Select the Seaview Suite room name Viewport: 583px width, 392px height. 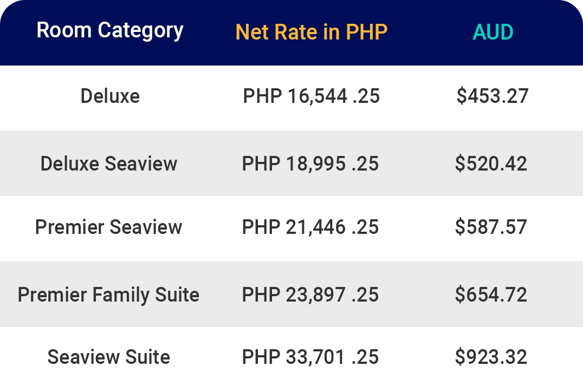(x=108, y=357)
